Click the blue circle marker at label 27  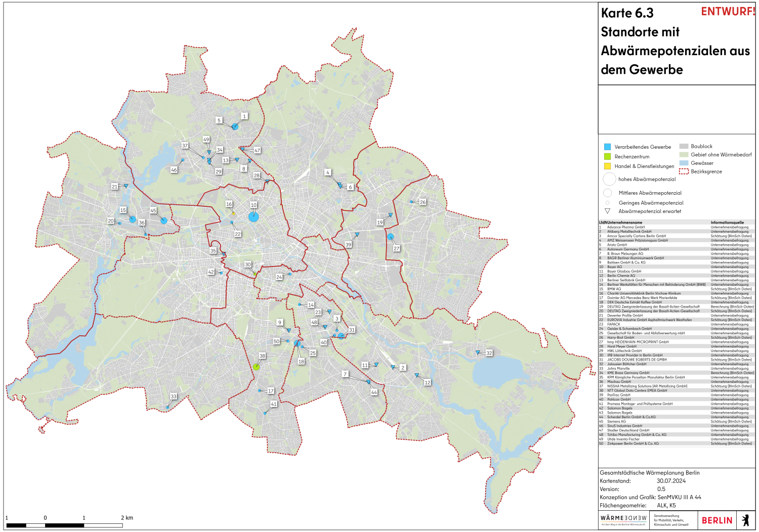(390, 236)
